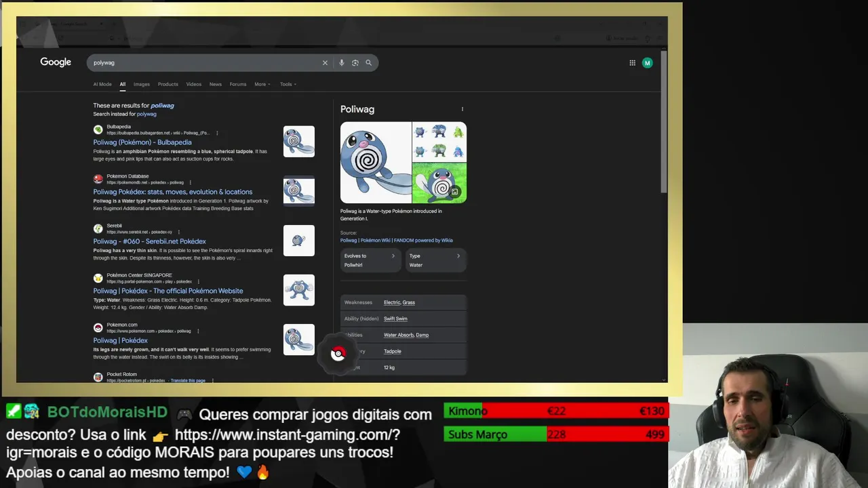Open search by image camera icon

pyautogui.click(x=355, y=63)
